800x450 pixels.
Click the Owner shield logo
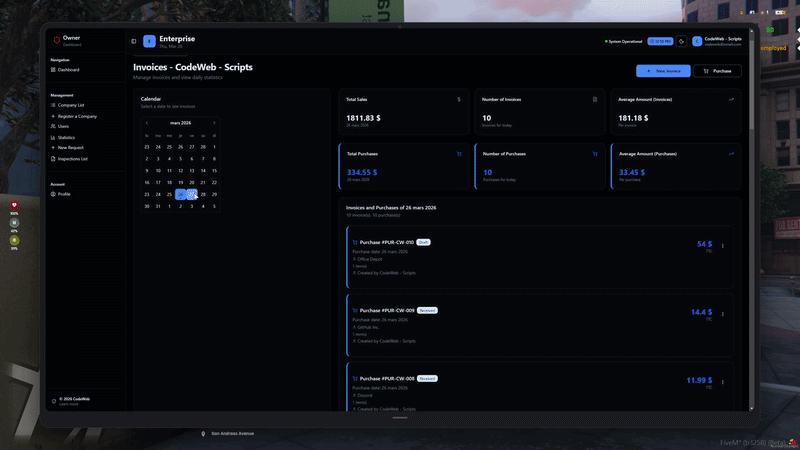55,40
